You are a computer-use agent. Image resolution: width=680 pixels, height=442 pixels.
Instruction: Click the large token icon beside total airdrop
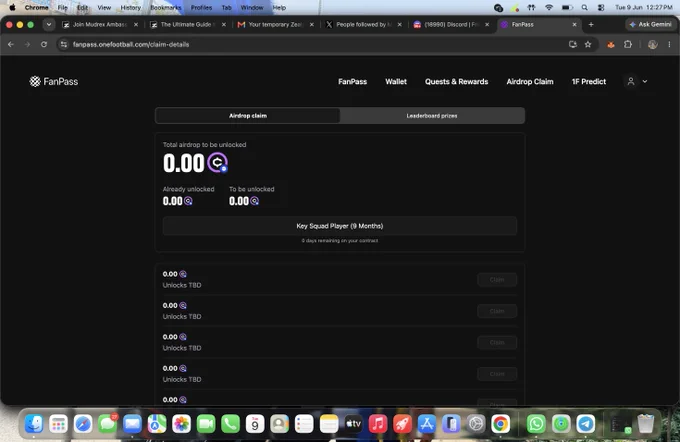(217, 163)
